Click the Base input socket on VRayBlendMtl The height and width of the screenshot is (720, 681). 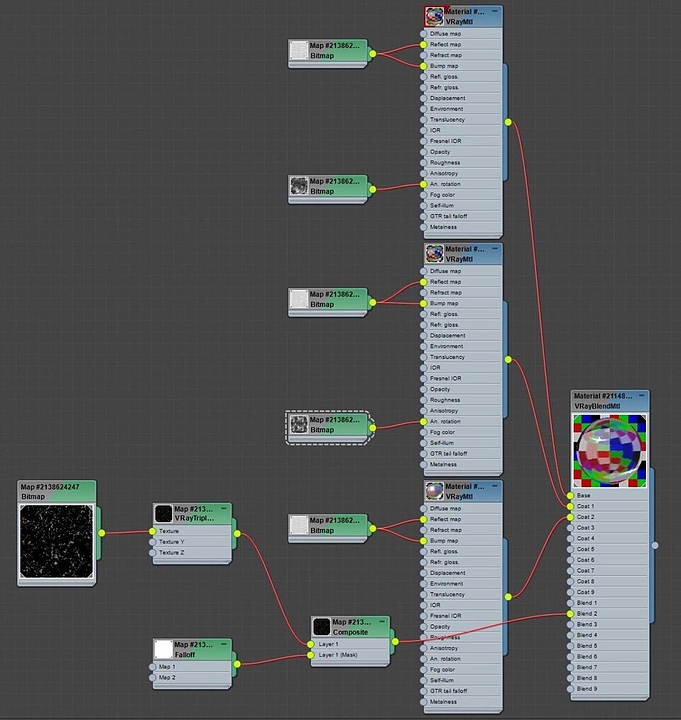(x=570, y=495)
